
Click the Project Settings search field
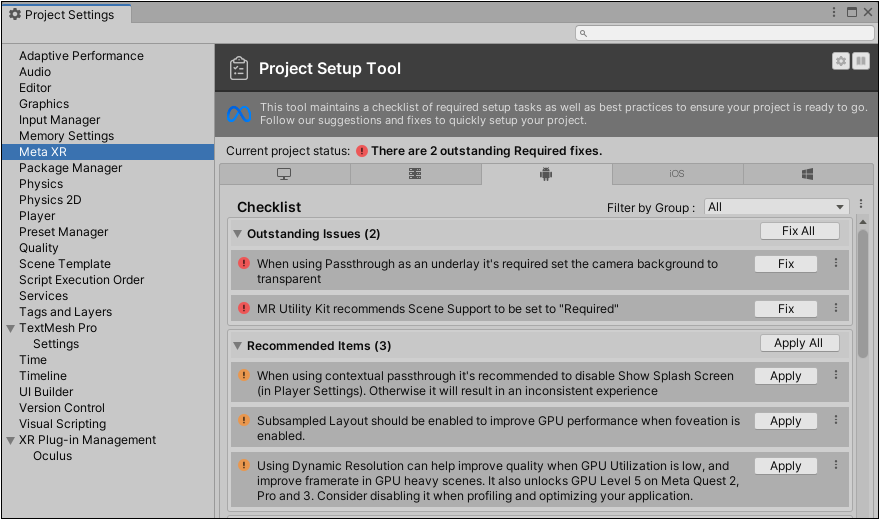tap(725, 33)
